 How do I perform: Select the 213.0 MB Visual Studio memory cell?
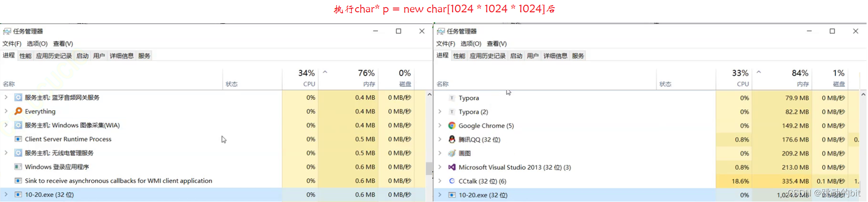[782, 167]
